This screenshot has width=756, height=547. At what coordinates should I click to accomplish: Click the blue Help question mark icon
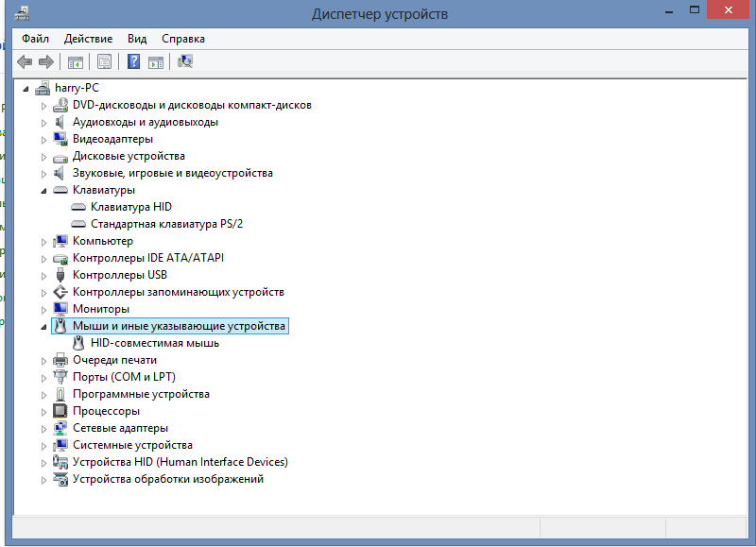coord(133,62)
